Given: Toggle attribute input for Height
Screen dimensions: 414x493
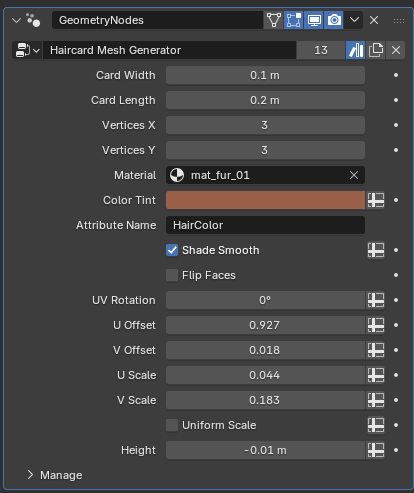Looking at the screenshot, I should [x=376, y=450].
